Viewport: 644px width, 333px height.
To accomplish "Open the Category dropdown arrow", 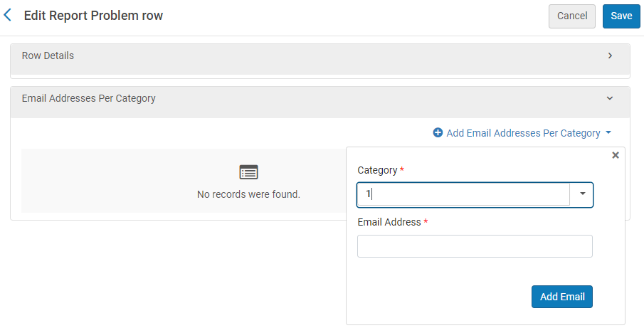I will tap(582, 194).
